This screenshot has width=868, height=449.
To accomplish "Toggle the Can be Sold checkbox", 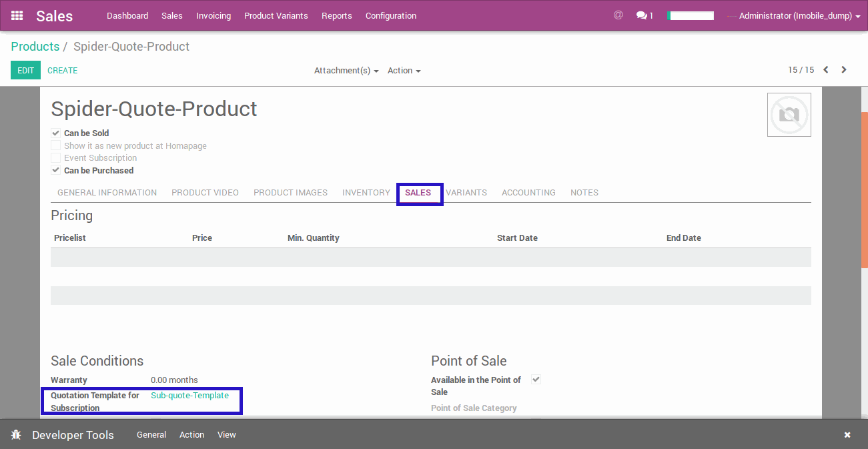I will pyautogui.click(x=56, y=133).
